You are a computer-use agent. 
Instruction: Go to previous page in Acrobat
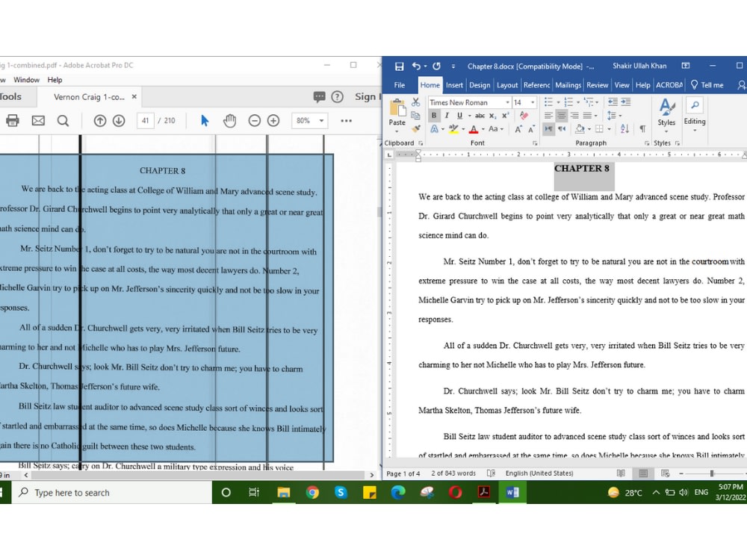(x=99, y=120)
